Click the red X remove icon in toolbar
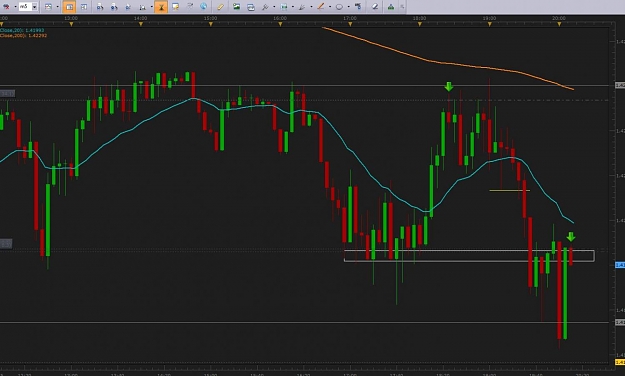The height and width of the screenshot is (376, 625). (6, 6)
